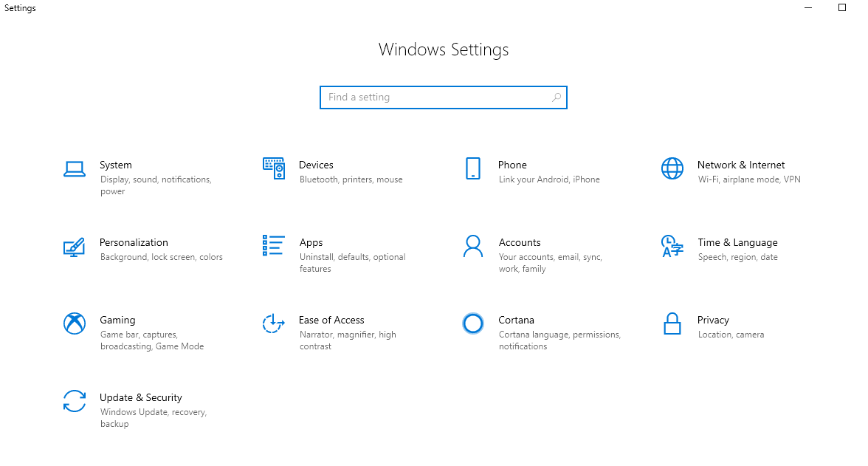Click the Update & Security arrows icon

[x=74, y=401]
